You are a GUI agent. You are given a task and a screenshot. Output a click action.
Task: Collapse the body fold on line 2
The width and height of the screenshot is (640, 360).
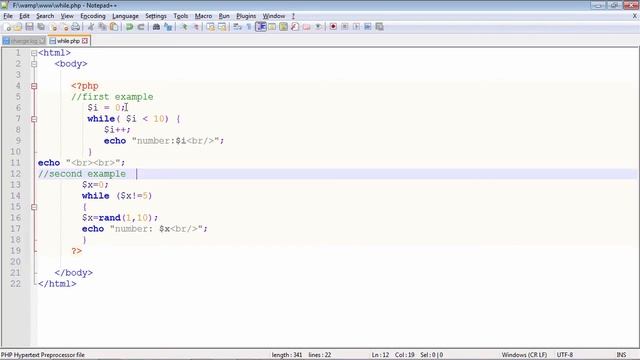point(34,64)
